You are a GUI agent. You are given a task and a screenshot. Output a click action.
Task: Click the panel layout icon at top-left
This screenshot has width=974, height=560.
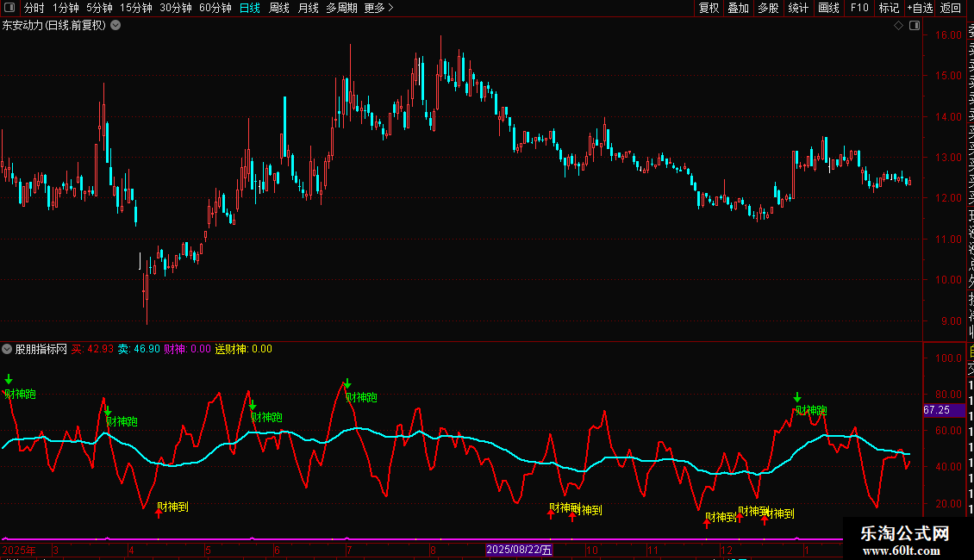click(9, 8)
